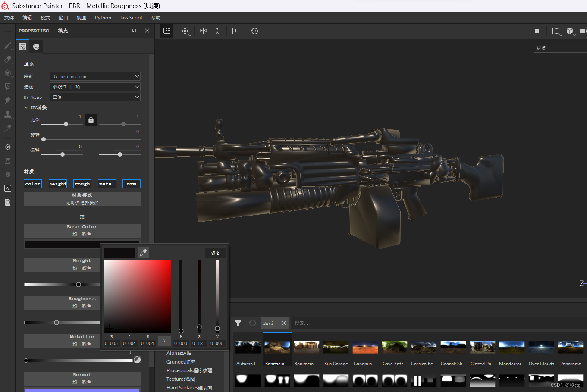Click the rotation slider track
The width and height of the screenshot is (587, 392).
point(91,139)
